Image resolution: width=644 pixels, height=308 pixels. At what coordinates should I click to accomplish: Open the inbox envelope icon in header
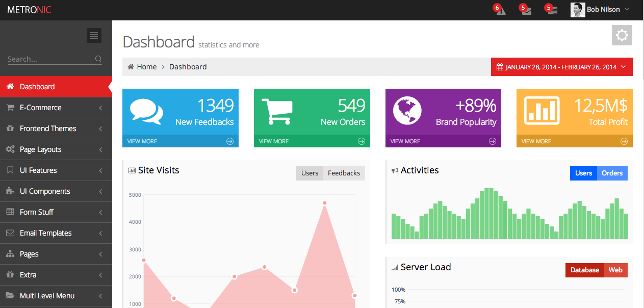point(526,10)
